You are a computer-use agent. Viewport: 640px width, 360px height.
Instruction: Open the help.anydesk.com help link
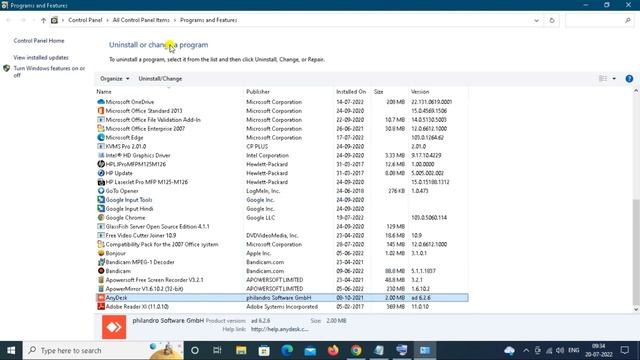coord(280,329)
